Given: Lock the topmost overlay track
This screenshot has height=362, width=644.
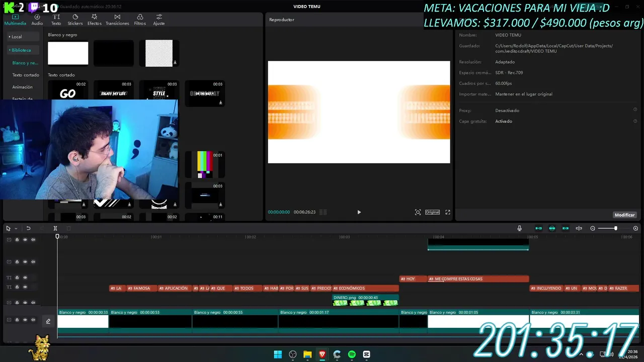Looking at the screenshot, I should (17, 240).
